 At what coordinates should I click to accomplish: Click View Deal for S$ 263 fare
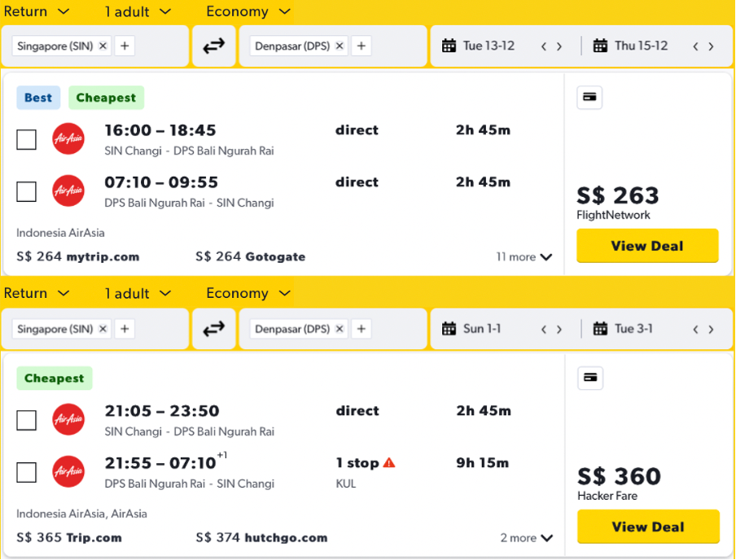click(647, 246)
